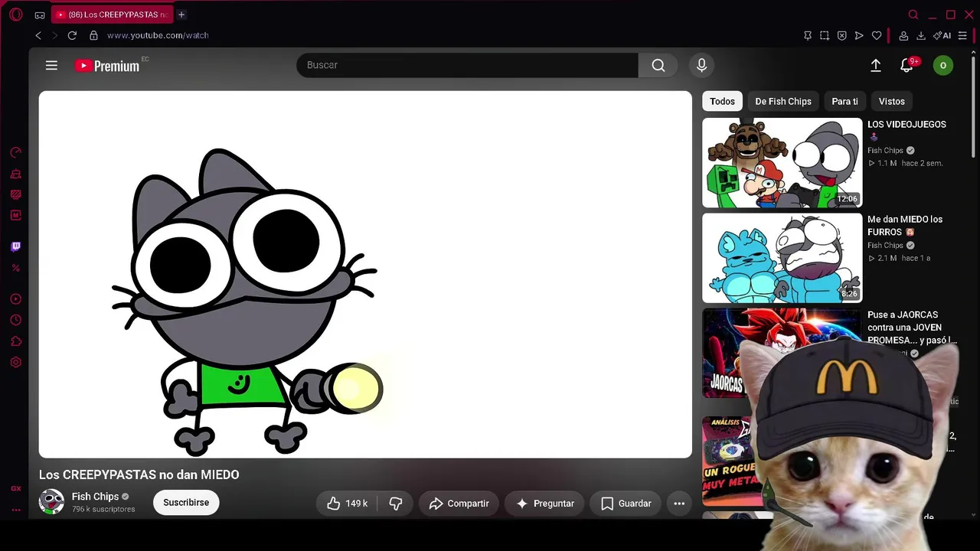Viewport: 980px width, 551px height.
Task: Open extensions cube icon in sidebar
Action: [x=15, y=341]
